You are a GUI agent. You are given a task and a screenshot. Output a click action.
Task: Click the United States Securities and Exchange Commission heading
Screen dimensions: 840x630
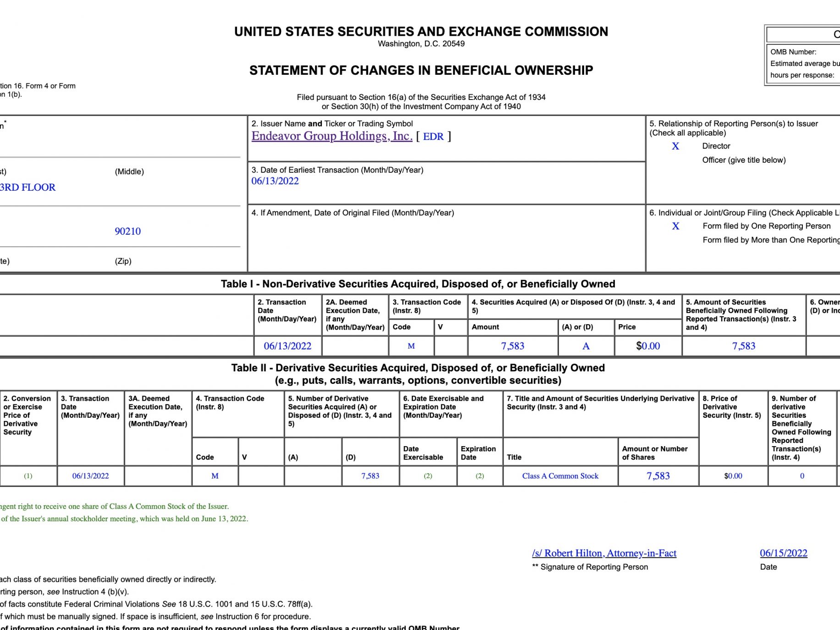coord(421,32)
